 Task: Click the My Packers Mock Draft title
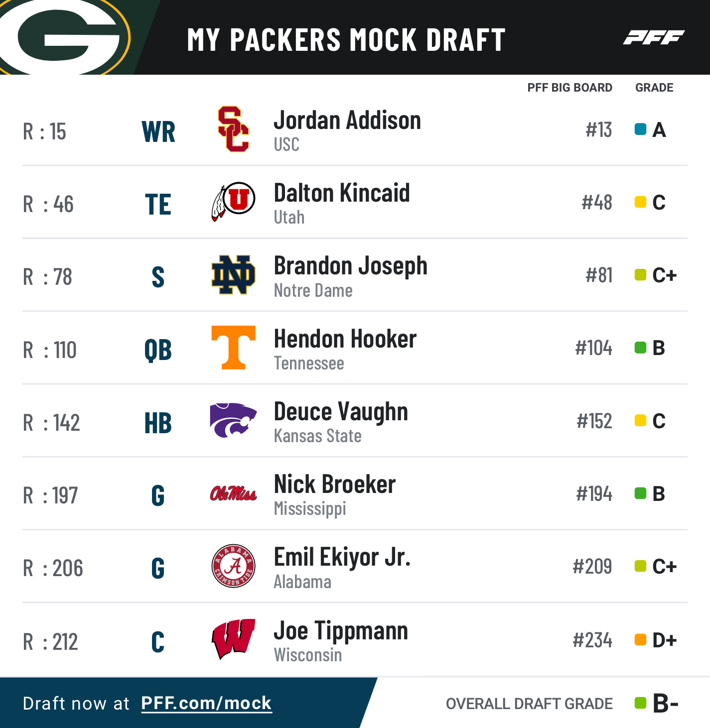[x=346, y=40]
